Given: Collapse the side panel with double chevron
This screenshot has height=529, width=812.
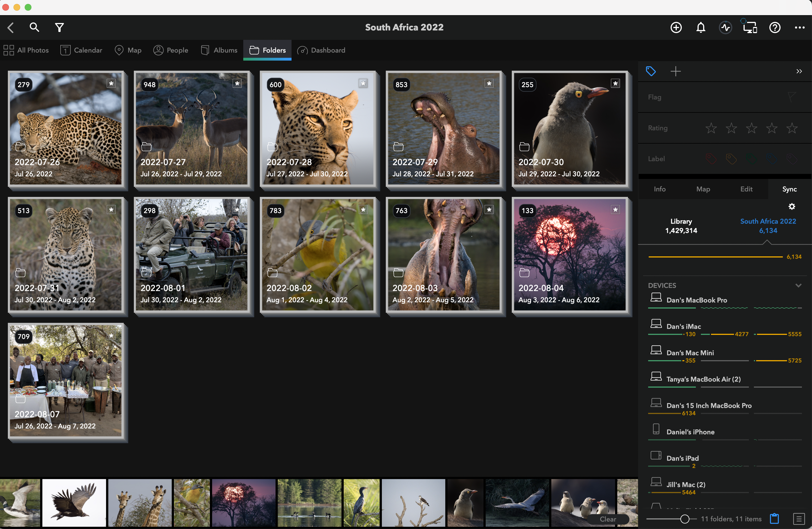Looking at the screenshot, I should (799, 71).
